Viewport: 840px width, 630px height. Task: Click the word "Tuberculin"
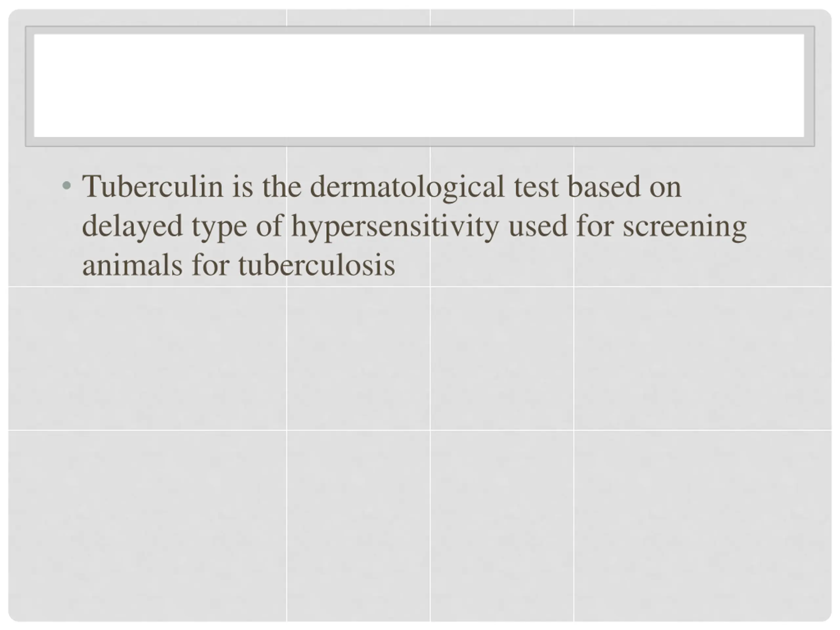point(152,187)
